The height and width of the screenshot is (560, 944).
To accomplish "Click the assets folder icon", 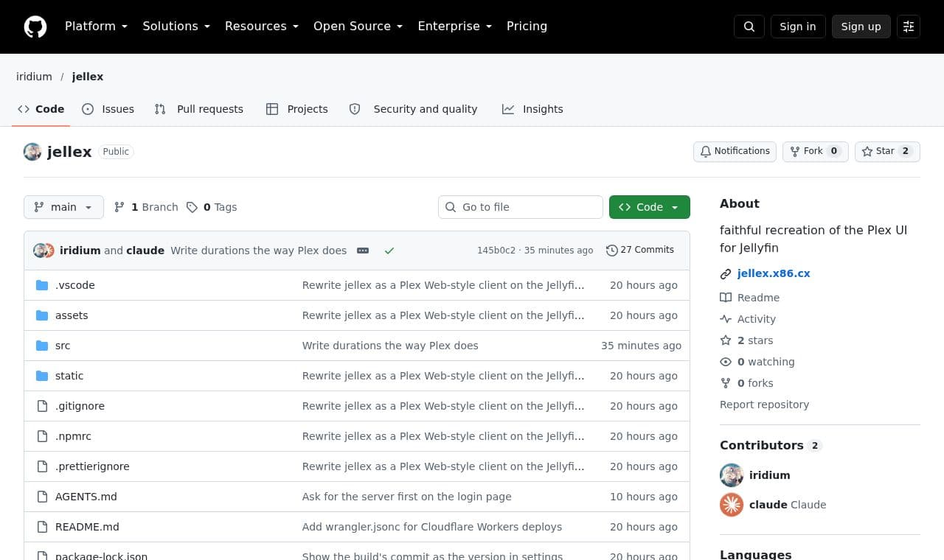I will (42, 315).
